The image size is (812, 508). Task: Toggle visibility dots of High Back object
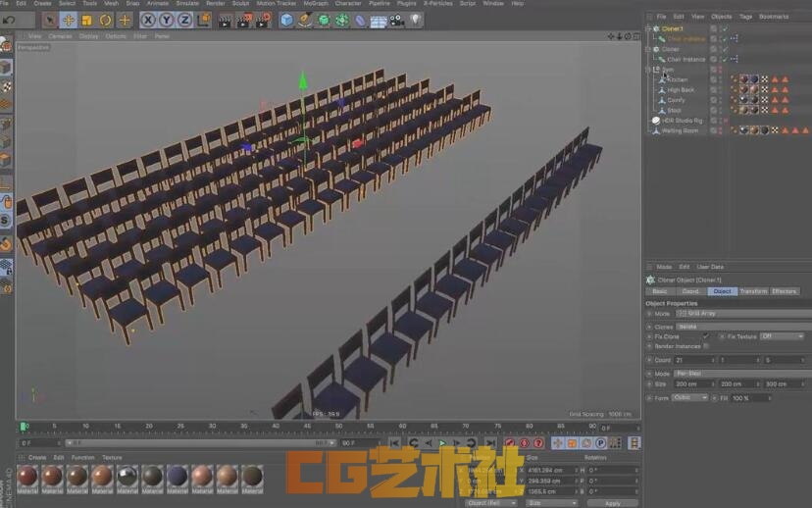[x=721, y=90]
